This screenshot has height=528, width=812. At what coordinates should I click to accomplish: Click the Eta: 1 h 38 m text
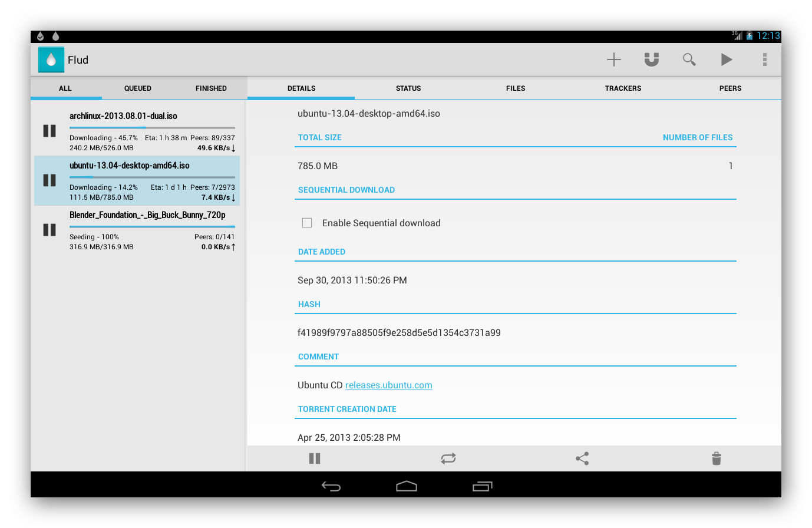(x=166, y=138)
